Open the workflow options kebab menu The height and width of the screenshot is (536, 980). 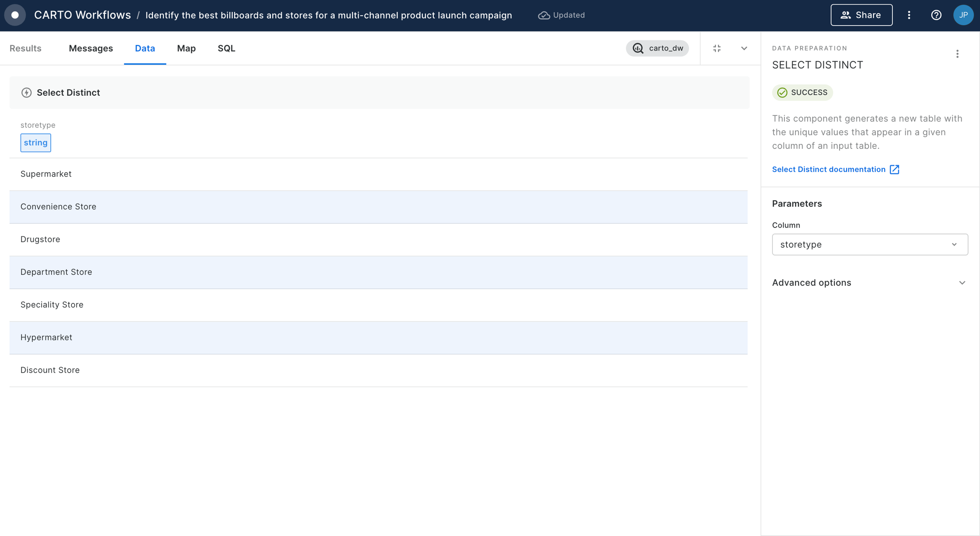point(909,15)
